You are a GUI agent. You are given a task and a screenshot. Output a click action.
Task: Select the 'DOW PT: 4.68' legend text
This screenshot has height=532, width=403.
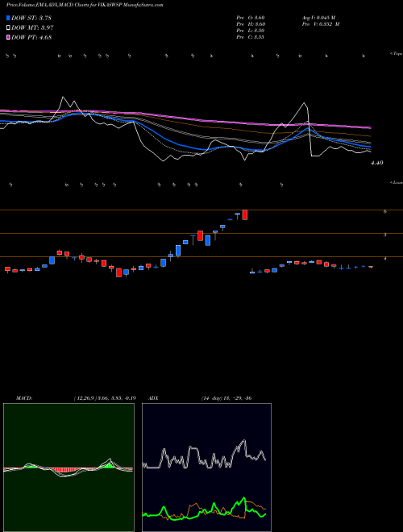point(31,38)
